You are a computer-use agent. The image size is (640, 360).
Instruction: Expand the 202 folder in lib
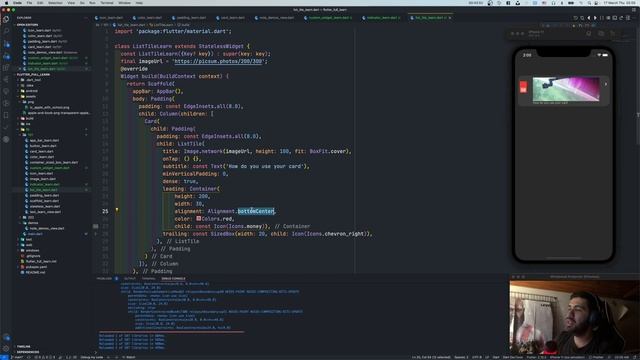click(x=31, y=218)
